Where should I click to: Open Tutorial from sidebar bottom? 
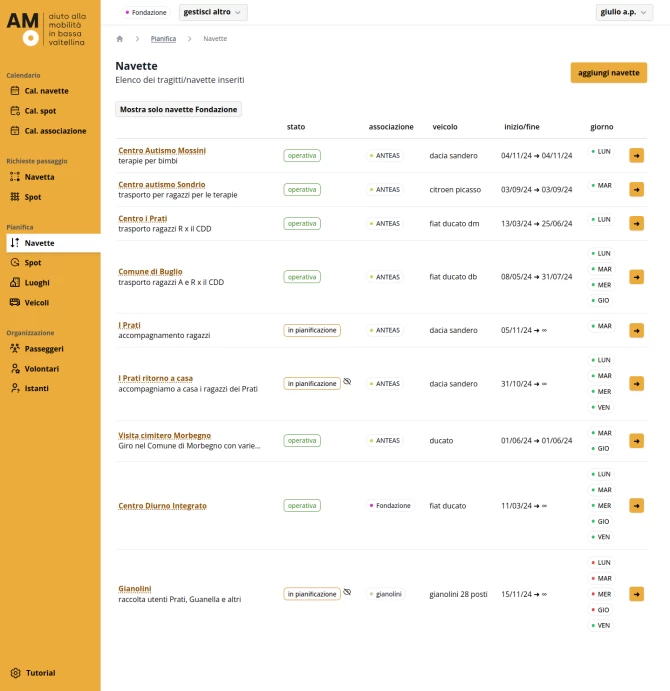[x=40, y=673]
